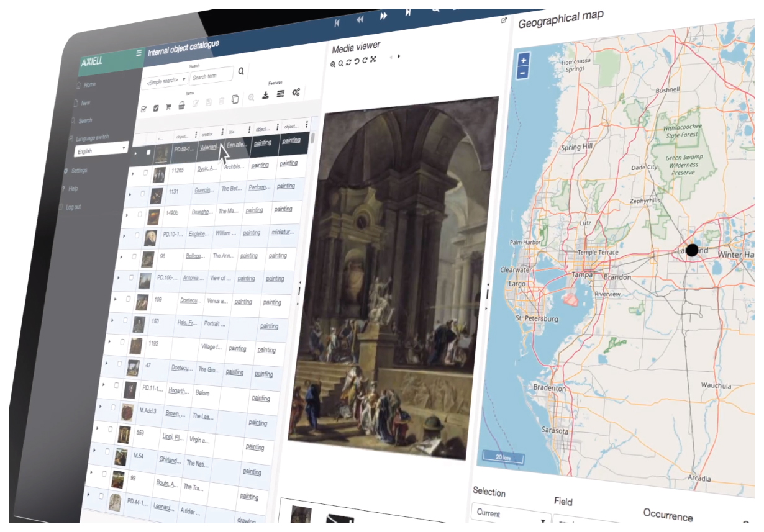Image resolution: width=764 pixels, height=532 pixels.
Task: Click fullscreen icon in Media viewer
Action: click(373, 58)
